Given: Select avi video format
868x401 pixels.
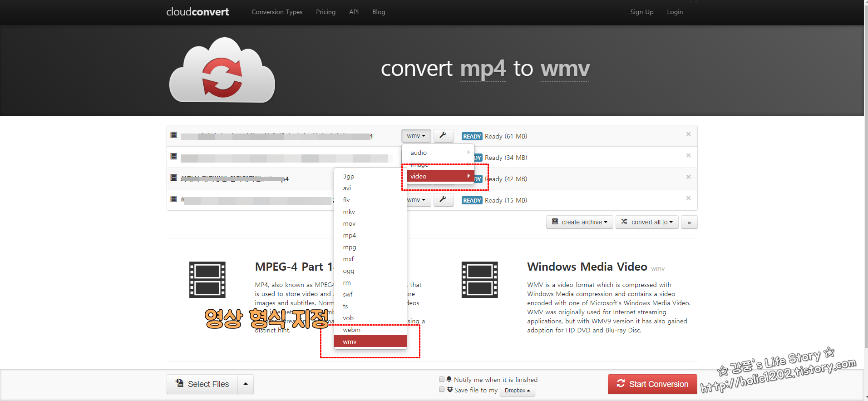Looking at the screenshot, I should coord(370,188).
